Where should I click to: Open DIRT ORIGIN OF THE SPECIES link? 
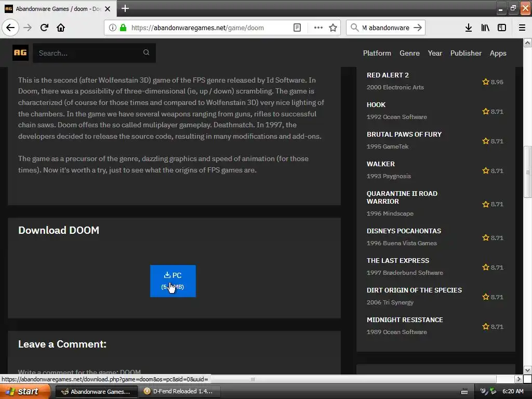(414, 290)
